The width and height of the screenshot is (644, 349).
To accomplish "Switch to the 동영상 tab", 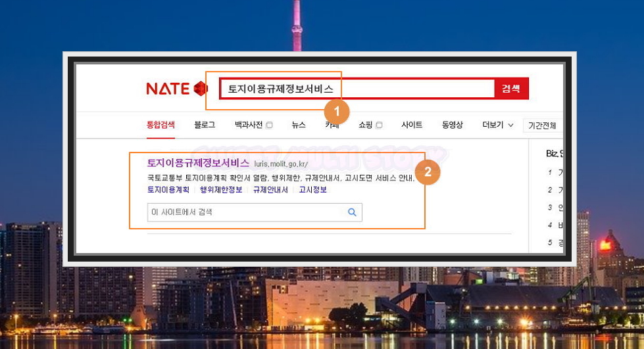I will coord(452,125).
